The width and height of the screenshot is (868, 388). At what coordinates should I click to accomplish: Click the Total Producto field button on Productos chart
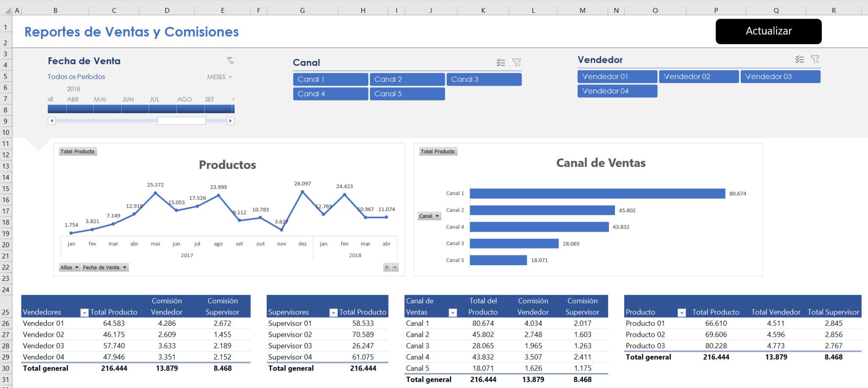[x=78, y=151]
